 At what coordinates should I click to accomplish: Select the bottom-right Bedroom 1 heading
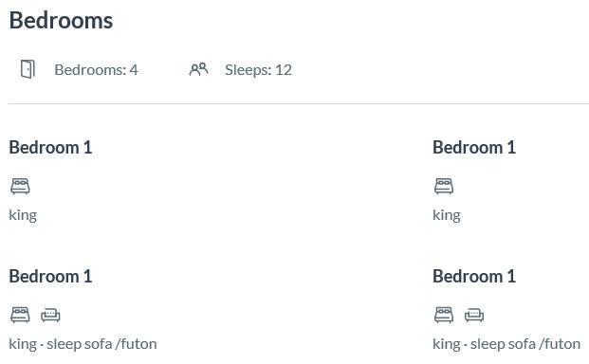[474, 276]
